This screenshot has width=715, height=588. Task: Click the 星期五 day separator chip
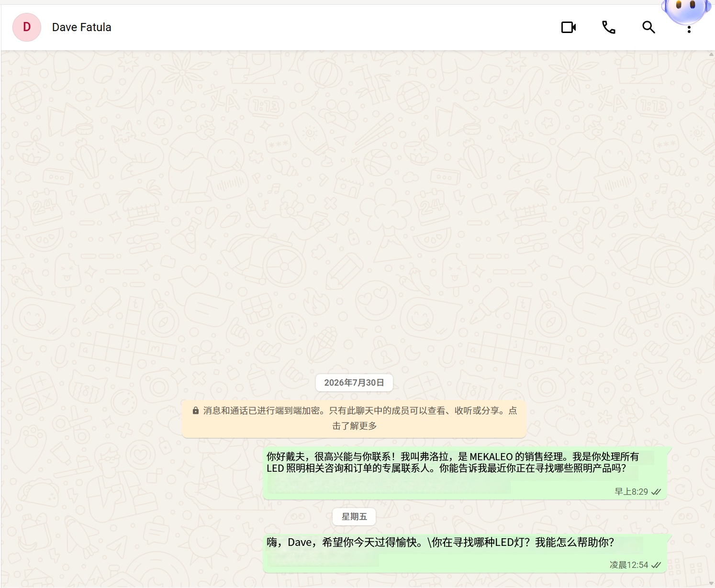tap(354, 517)
